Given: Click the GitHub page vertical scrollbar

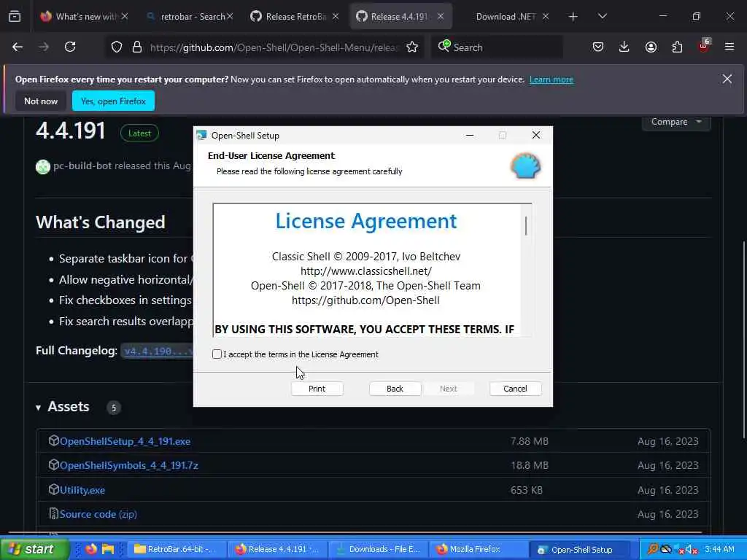Looking at the screenshot, I should 743,340.
